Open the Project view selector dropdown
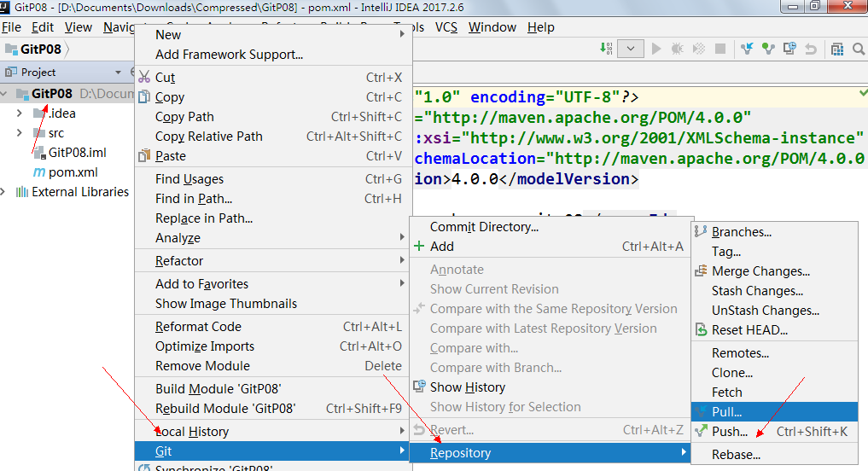The image size is (868, 471). click(118, 73)
